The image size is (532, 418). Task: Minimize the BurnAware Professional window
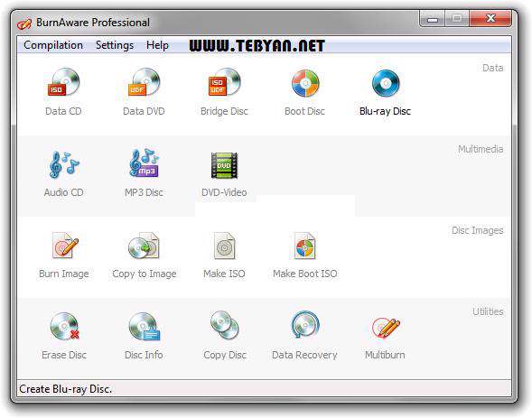click(x=433, y=19)
